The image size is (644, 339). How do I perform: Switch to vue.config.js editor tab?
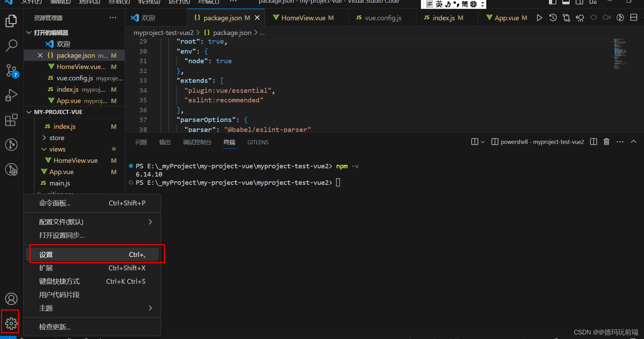pyautogui.click(x=382, y=18)
